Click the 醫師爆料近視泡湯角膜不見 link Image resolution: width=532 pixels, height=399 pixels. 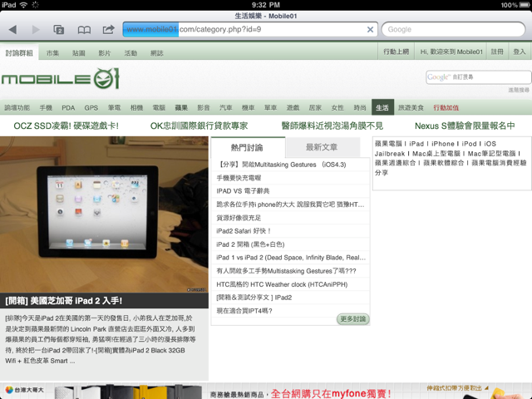point(332,126)
